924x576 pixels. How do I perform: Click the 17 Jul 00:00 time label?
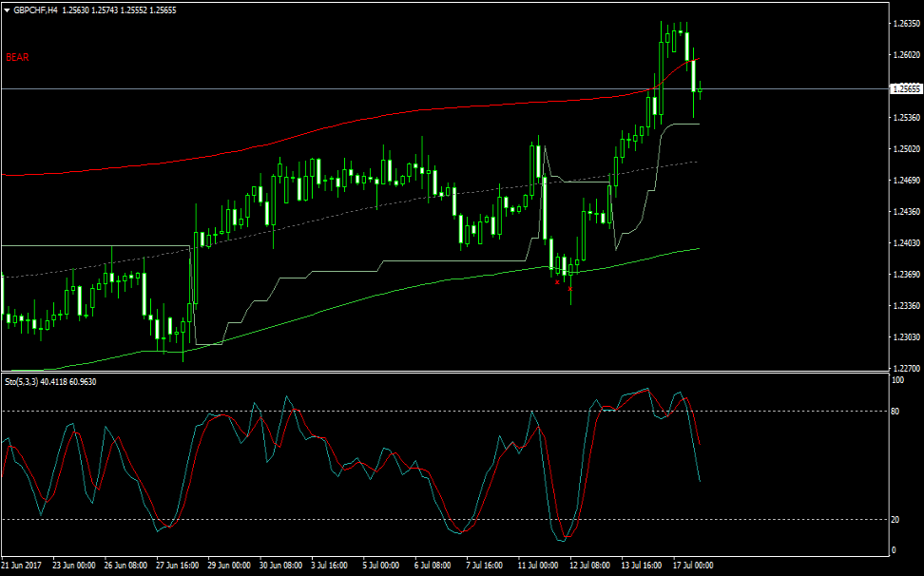point(691,565)
